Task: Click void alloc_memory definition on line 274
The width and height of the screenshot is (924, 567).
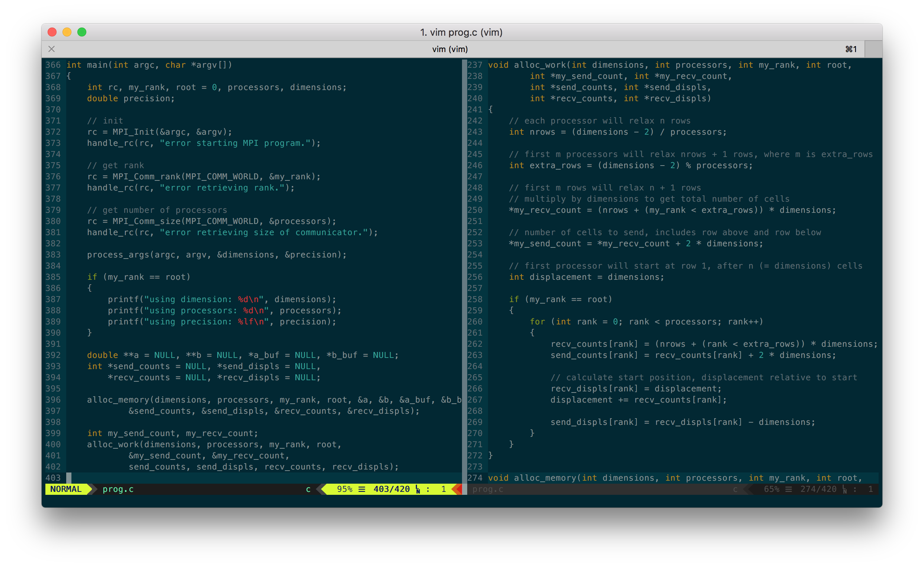Action: point(675,478)
